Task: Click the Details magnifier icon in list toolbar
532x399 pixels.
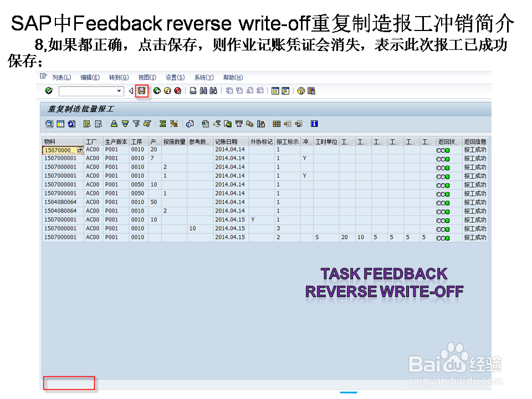Action: coord(49,124)
